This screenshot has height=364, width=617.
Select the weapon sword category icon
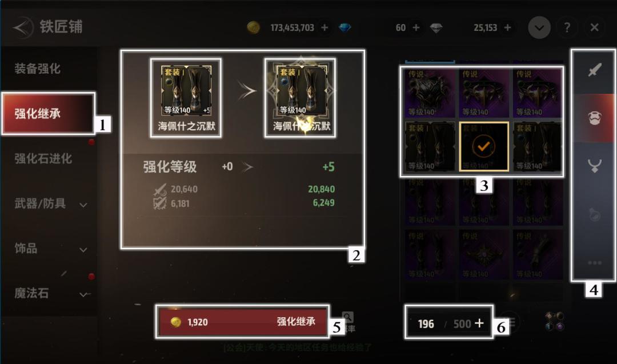pos(595,71)
